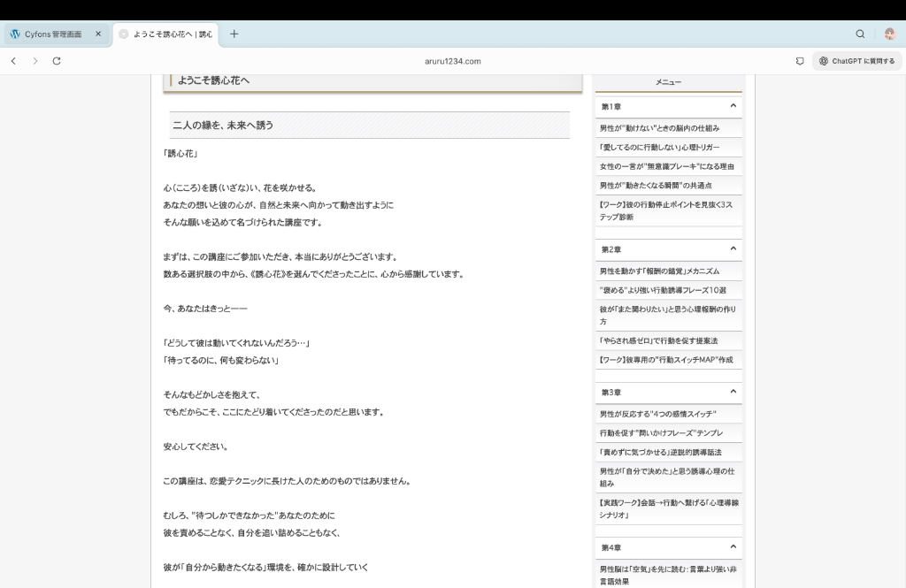Click the 第3章 section label
This screenshot has height=588, width=906.
[610, 393]
